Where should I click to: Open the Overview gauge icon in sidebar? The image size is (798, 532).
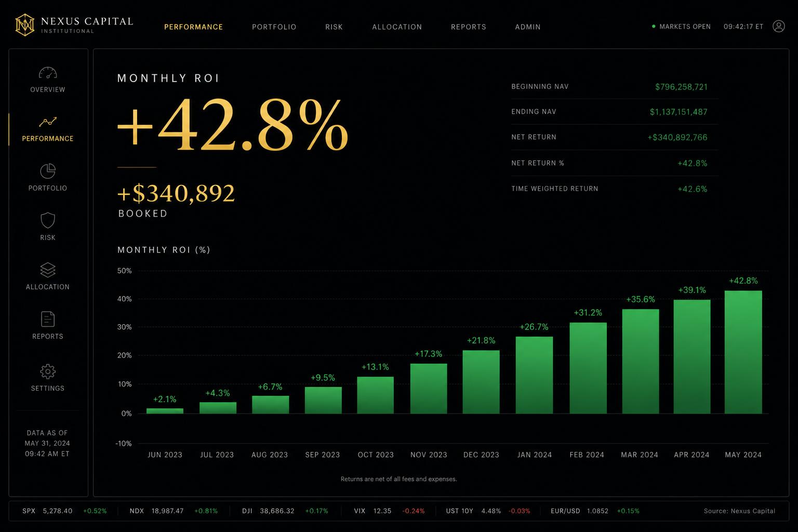tap(48, 73)
